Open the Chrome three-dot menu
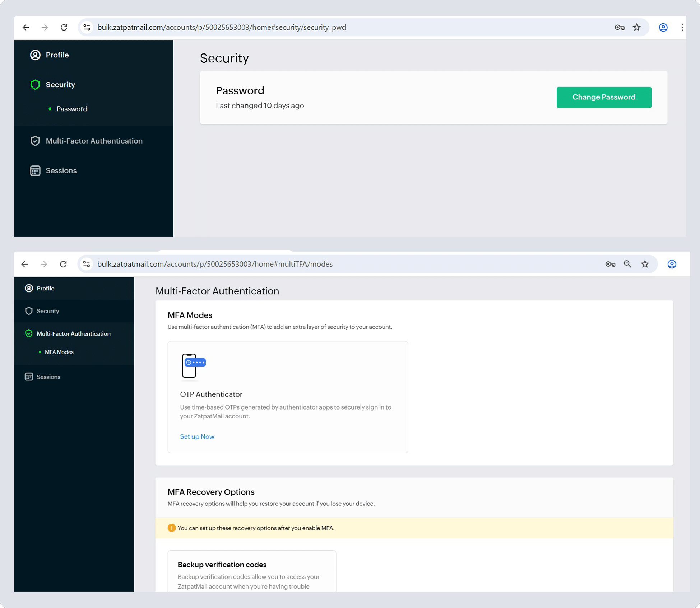Image resolution: width=700 pixels, height=608 pixels. [x=682, y=28]
